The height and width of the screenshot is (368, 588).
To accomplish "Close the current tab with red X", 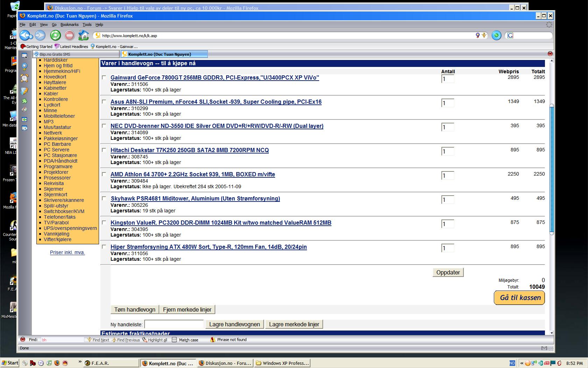I will pos(550,54).
